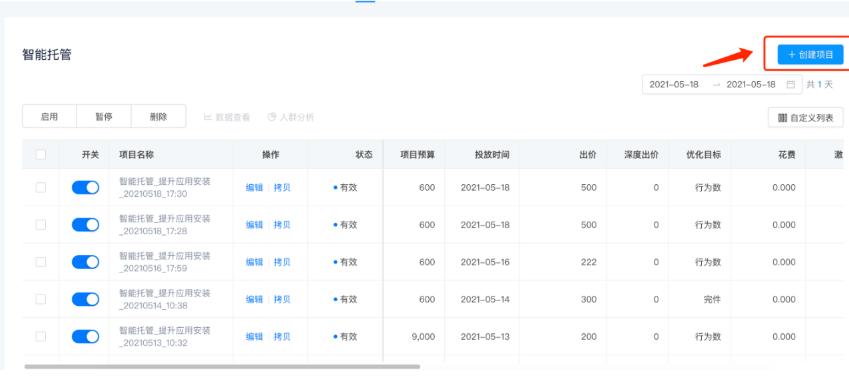The image size is (849, 387).
Task: Click the 暂停 button
Action: coord(104,116)
